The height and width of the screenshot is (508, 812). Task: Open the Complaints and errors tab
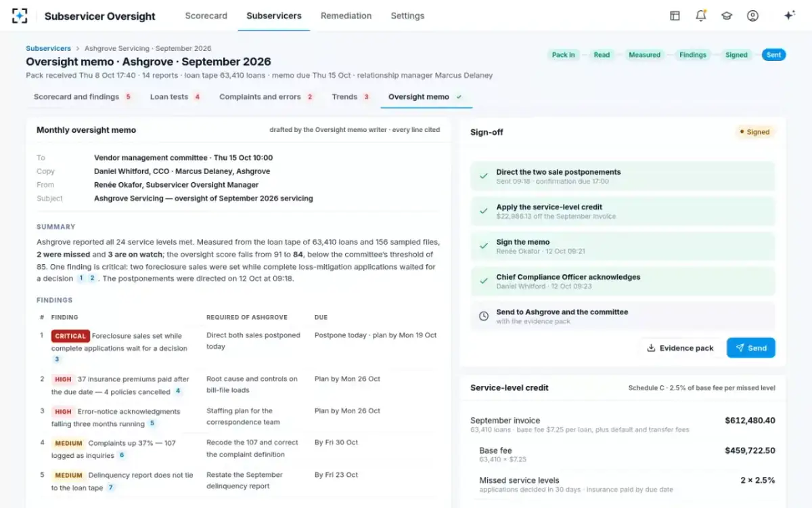point(266,97)
